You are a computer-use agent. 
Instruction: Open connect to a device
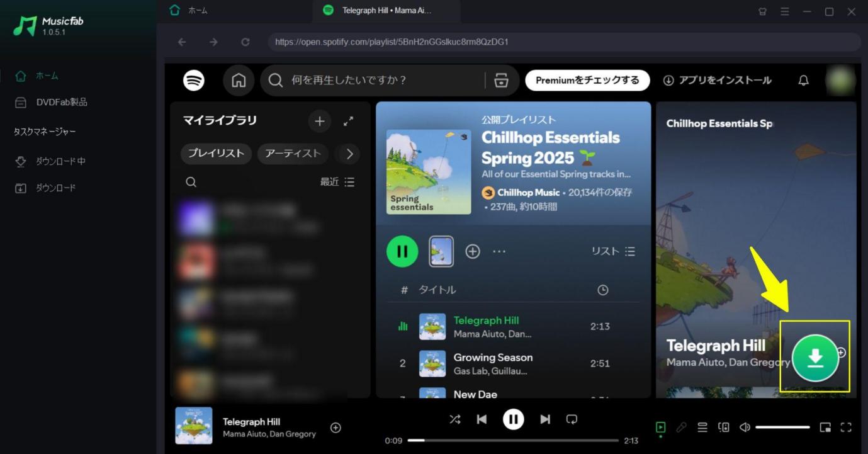[724, 428]
